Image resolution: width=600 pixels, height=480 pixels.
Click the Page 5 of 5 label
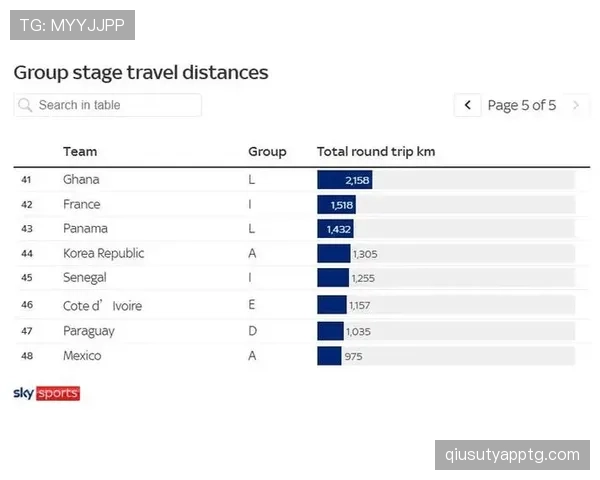click(522, 105)
